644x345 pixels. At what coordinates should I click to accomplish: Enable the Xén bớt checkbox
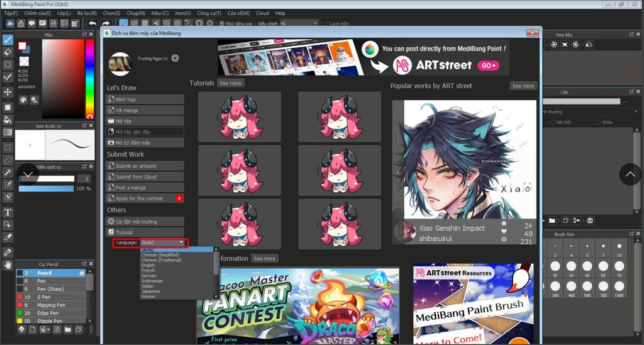[551, 122]
